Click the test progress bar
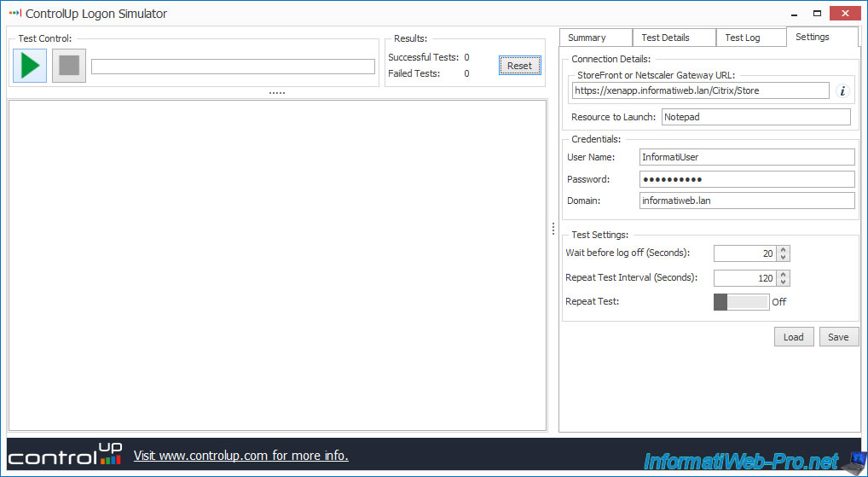 pyautogui.click(x=233, y=67)
